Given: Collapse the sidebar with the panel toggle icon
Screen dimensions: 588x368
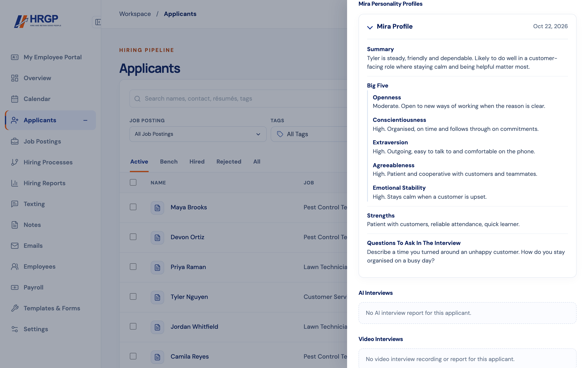Looking at the screenshot, I should coord(98,22).
